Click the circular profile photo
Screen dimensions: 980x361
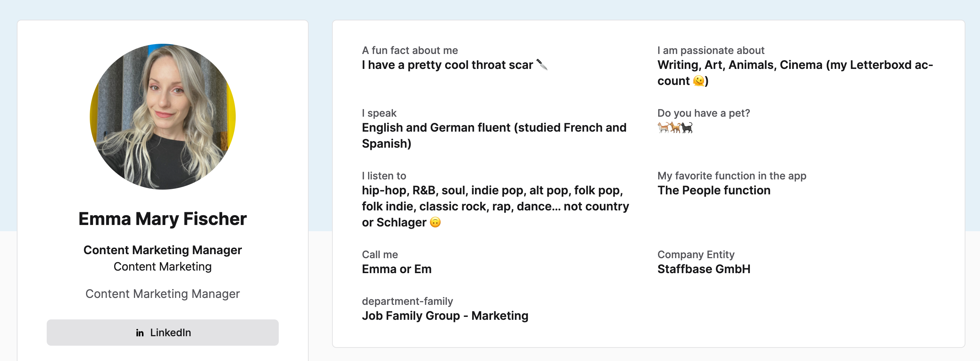click(162, 116)
